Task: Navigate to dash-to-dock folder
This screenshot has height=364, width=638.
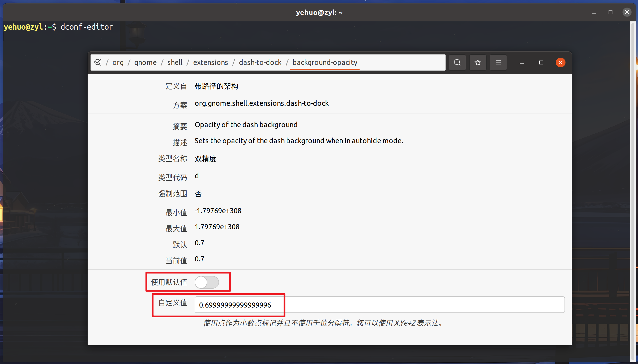Action: (260, 62)
